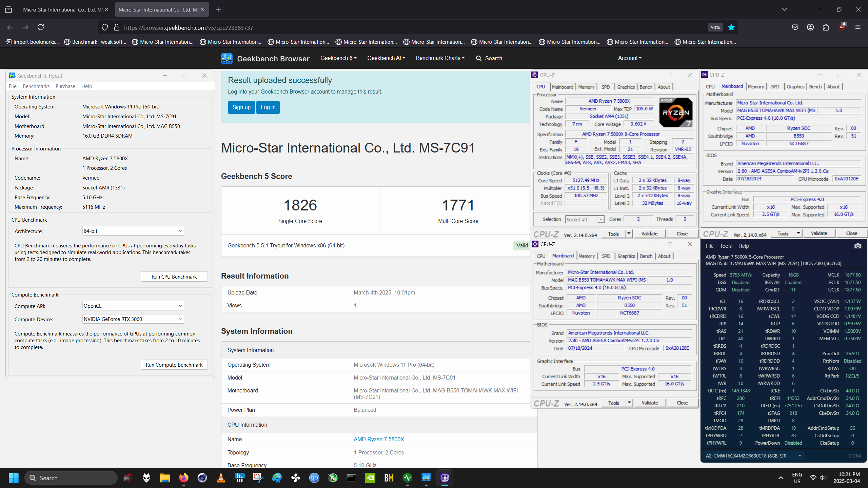Image resolution: width=868 pixels, height=488 pixels.
Task: Open the Firefox hamburger application menu
Action: [x=858, y=27]
